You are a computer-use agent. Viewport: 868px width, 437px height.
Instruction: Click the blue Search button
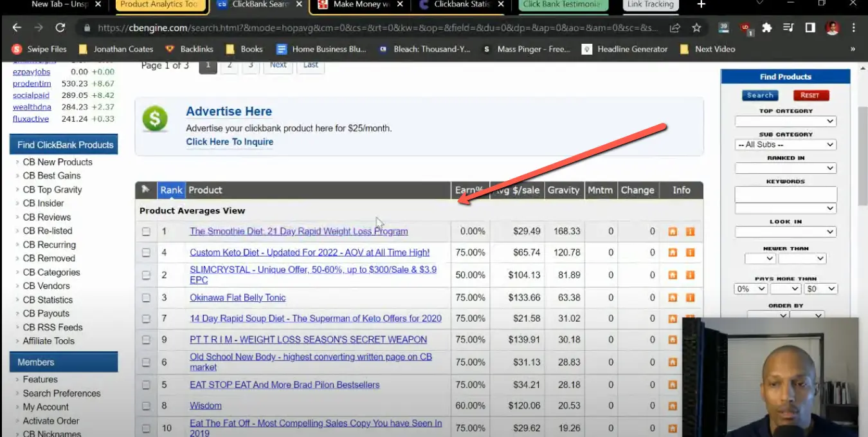[x=760, y=95]
